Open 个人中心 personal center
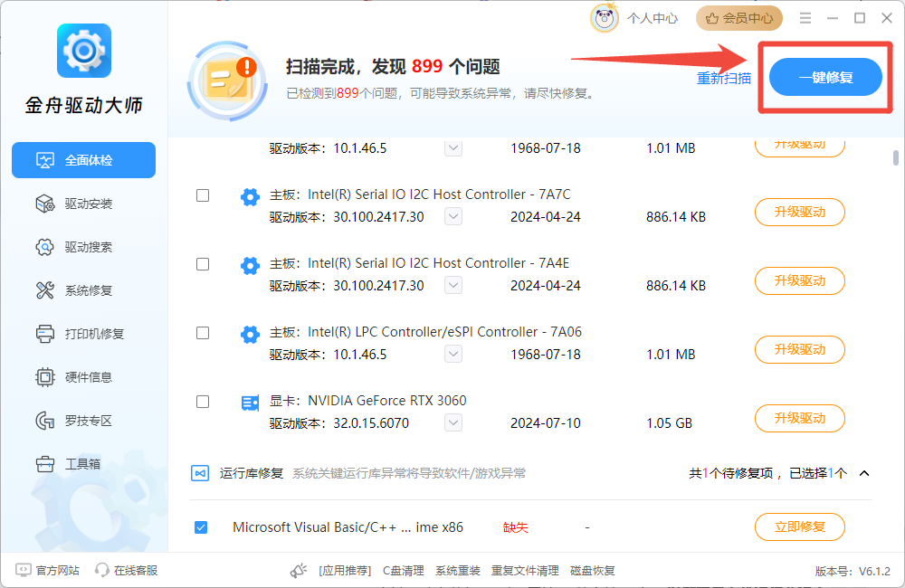905x588 pixels. point(653,18)
